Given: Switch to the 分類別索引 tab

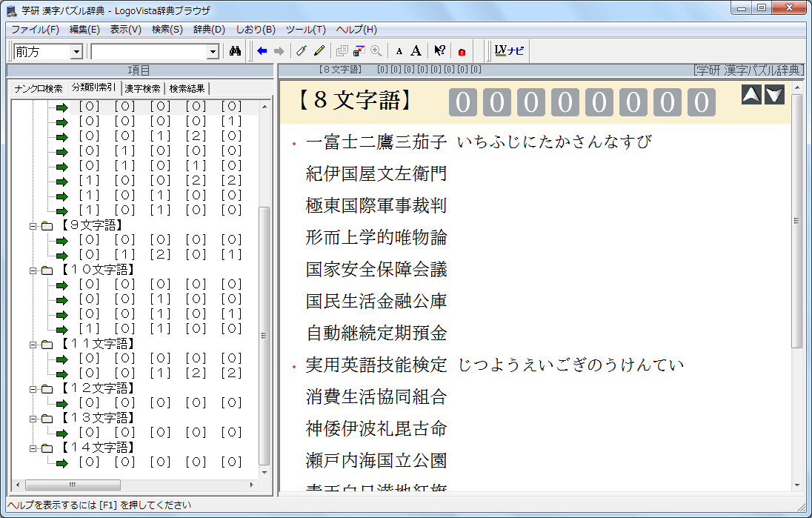Looking at the screenshot, I should point(94,87).
